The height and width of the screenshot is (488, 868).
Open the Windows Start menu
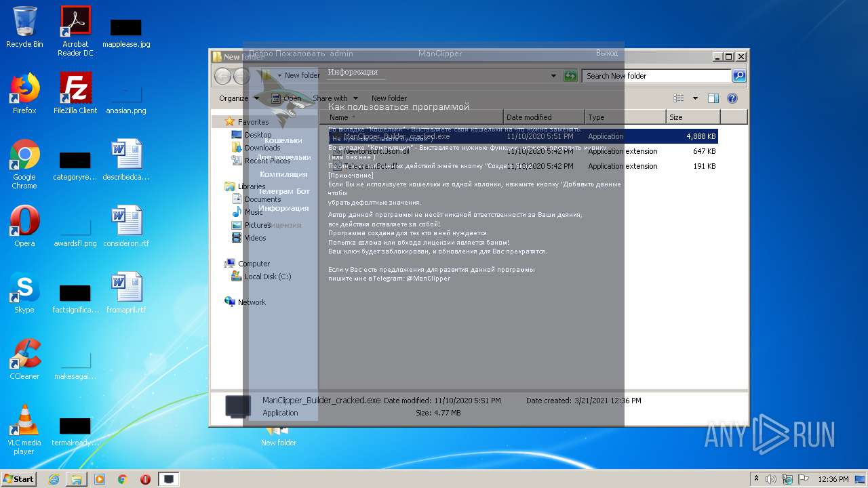[18, 479]
